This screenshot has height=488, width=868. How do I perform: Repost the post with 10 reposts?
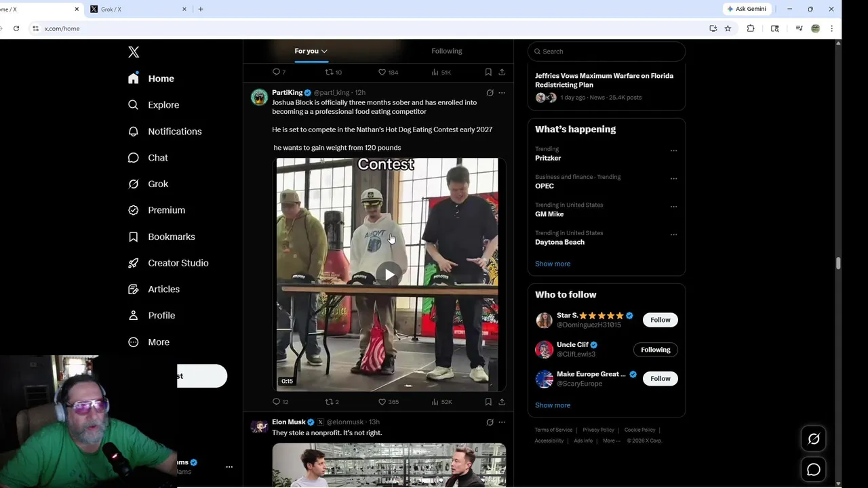(x=333, y=72)
